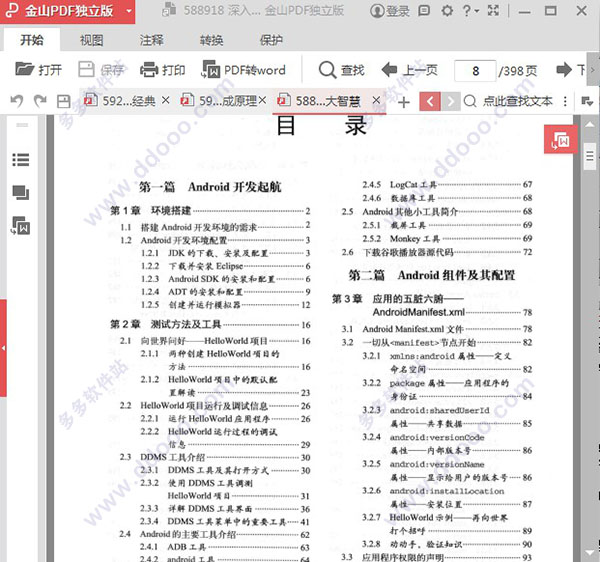Click the red previous tab arrow
Screen dimensions: 600x562
click(x=430, y=101)
